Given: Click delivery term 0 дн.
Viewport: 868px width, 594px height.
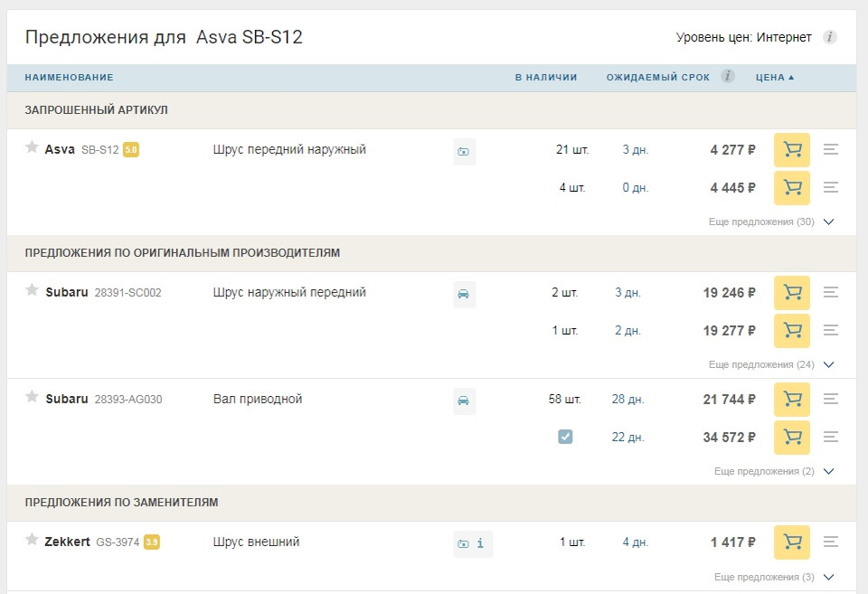Looking at the screenshot, I should click(x=635, y=188).
